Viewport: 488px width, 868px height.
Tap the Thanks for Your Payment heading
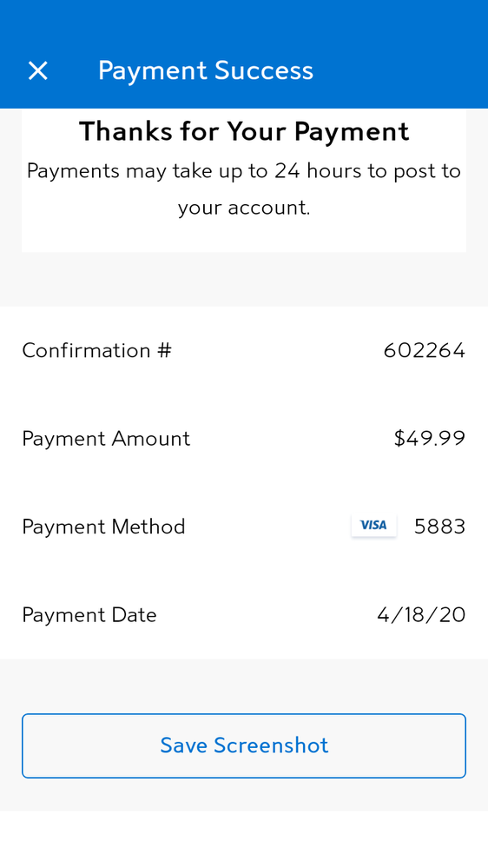[244, 132]
